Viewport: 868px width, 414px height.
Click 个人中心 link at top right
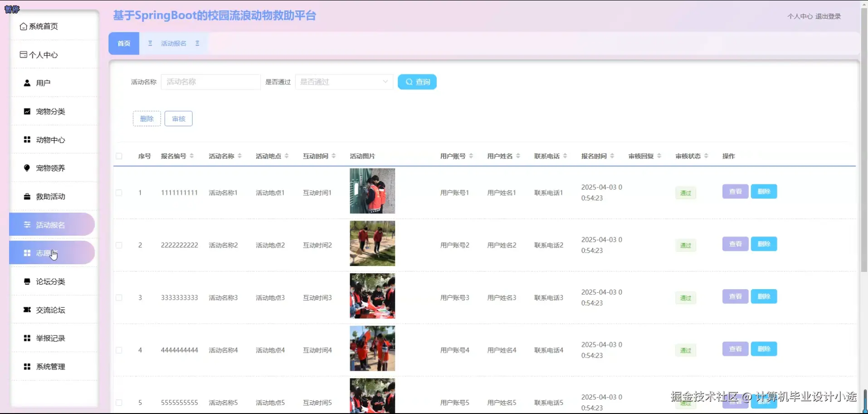[800, 16]
